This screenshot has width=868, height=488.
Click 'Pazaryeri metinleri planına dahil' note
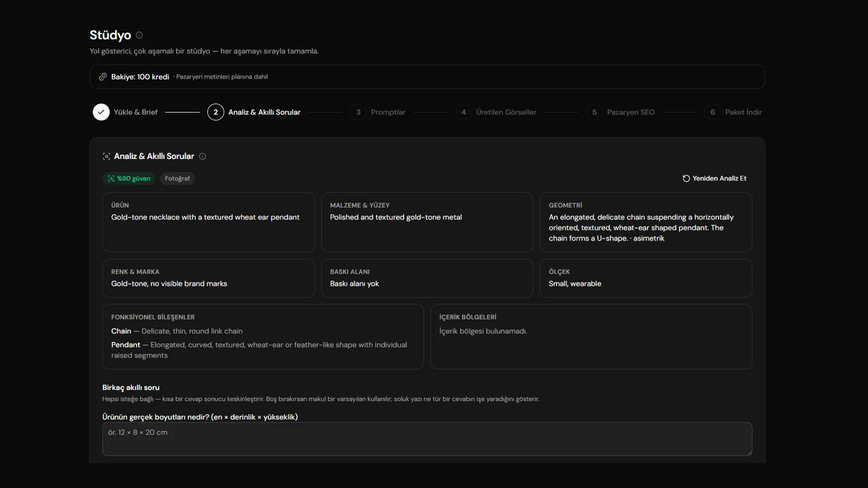222,77
